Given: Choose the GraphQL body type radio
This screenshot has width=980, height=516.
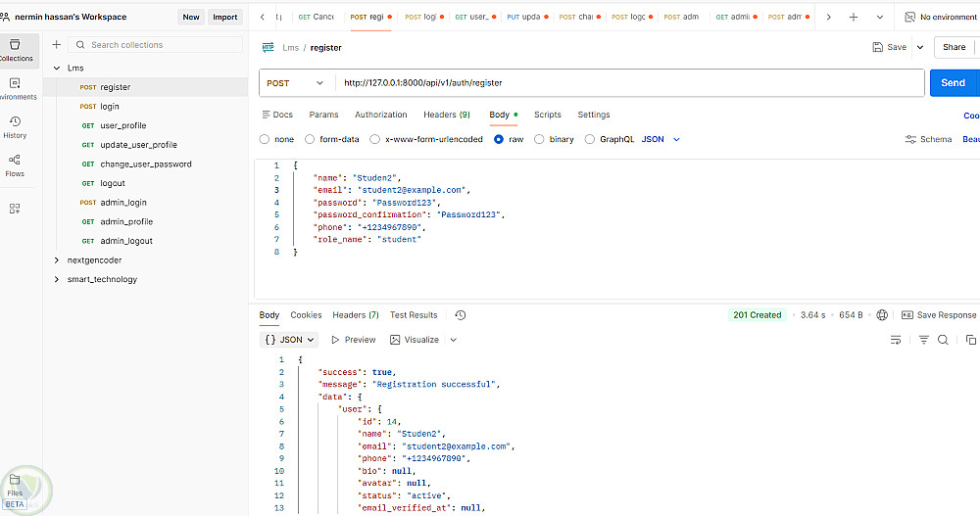Looking at the screenshot, I should pyautogui.click(x=590, y=139).
